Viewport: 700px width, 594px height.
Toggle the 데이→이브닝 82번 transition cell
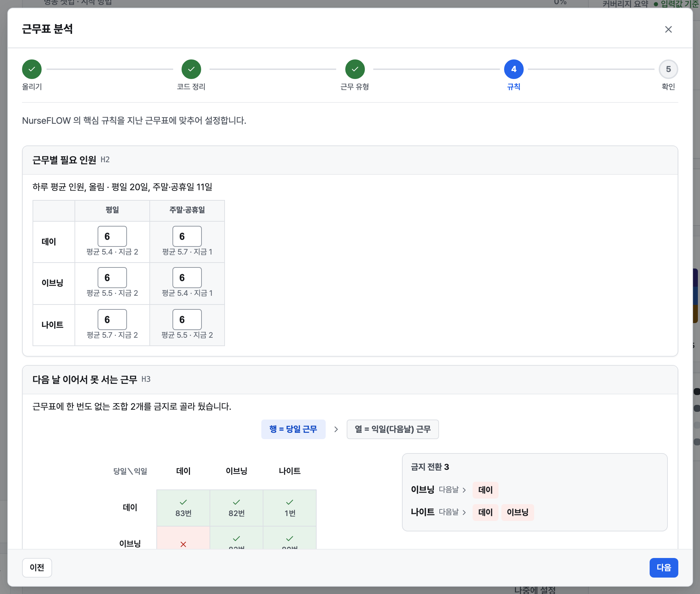pos(236,508)
